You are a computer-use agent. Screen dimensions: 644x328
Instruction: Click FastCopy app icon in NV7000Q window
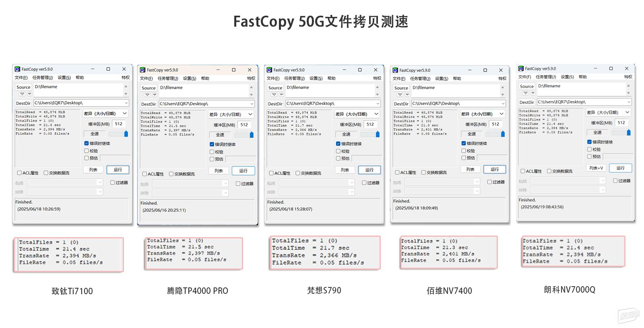pyautogui.click(x=521, y=69)
